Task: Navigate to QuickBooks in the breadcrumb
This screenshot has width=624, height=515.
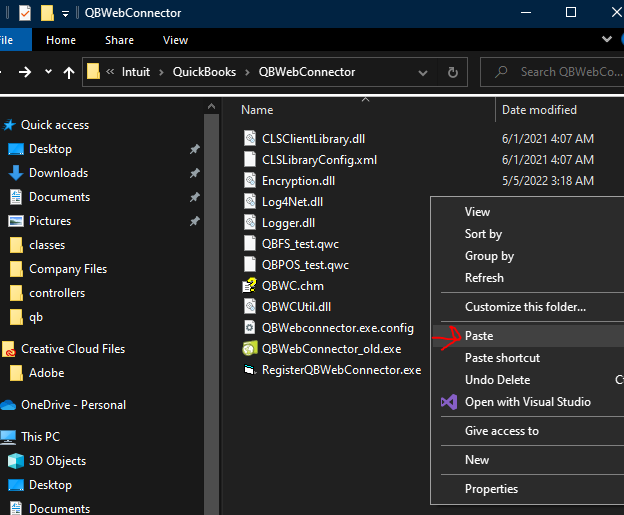Action: [204, 72]
